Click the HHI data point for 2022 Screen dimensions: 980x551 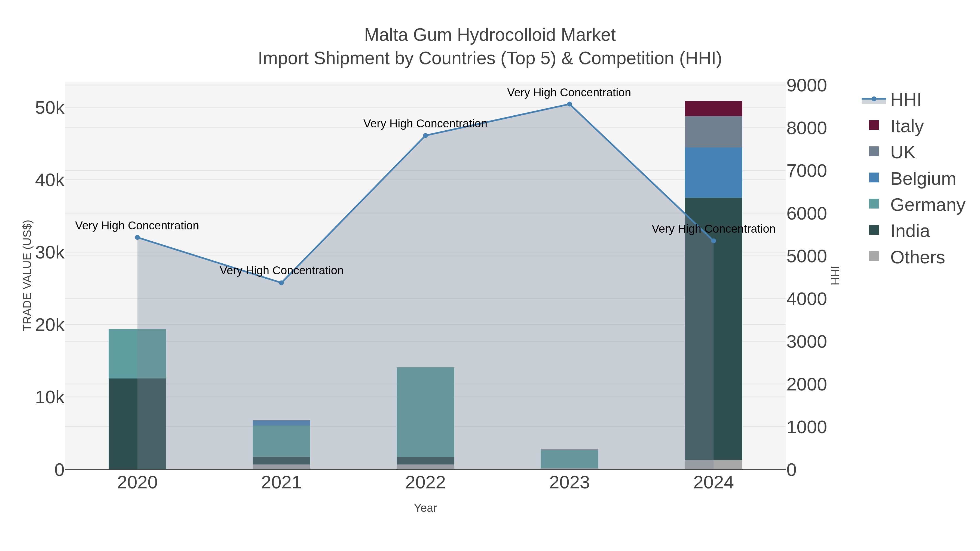click(x=425, y=136)
